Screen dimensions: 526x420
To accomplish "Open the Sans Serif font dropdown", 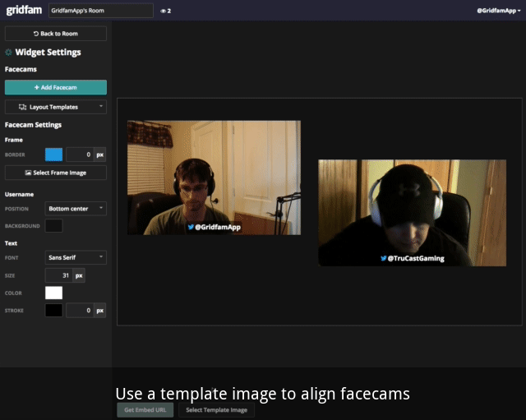I will (76, 257).
